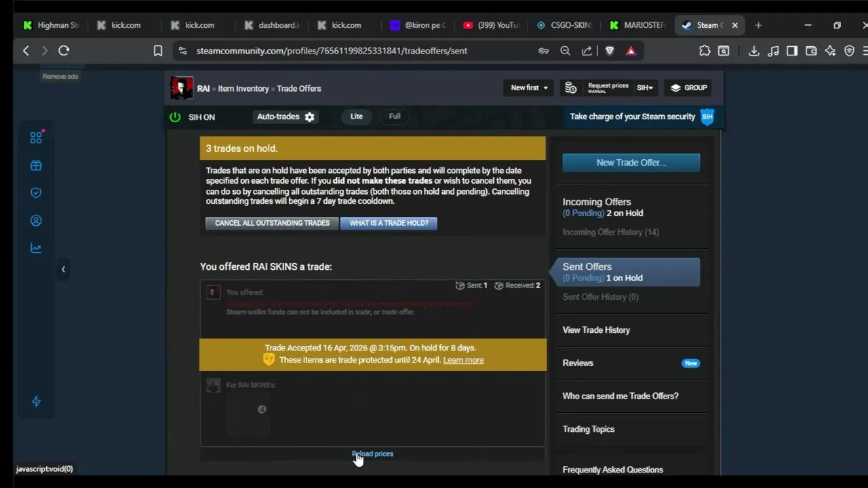
Task: Click Cancel All Outstanding Trades
Action: (272, 223)
